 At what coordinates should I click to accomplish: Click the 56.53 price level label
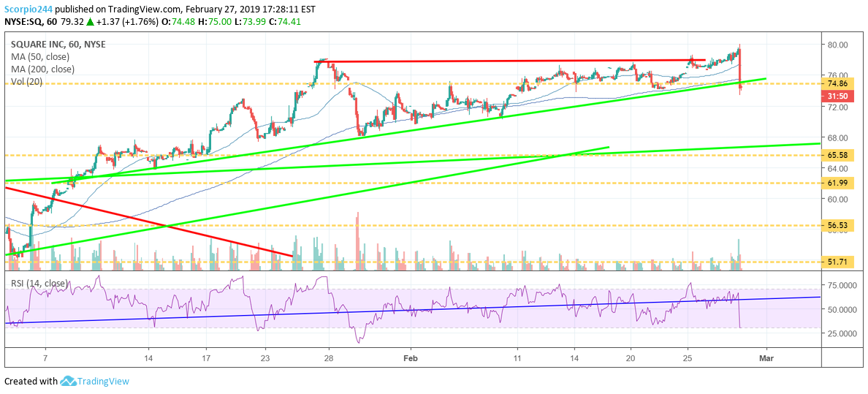836,226
